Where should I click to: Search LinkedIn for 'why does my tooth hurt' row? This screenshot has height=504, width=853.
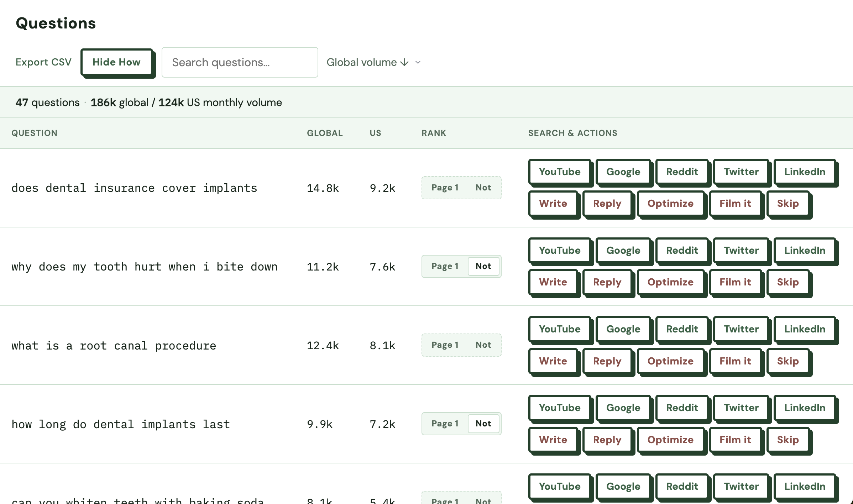[x=805, y=250]
